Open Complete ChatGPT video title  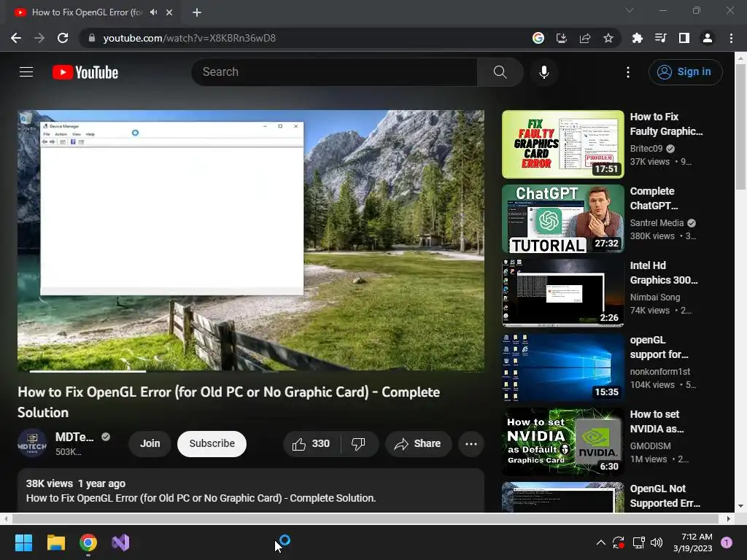tap(654, 198)
